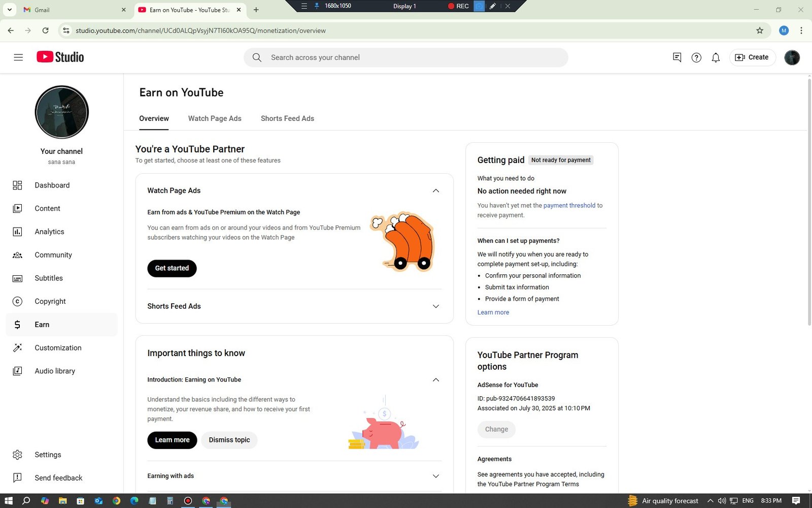Click the Dismiss topic button
The width and height of the screenshot is (812, 508).
click(229, 440)
